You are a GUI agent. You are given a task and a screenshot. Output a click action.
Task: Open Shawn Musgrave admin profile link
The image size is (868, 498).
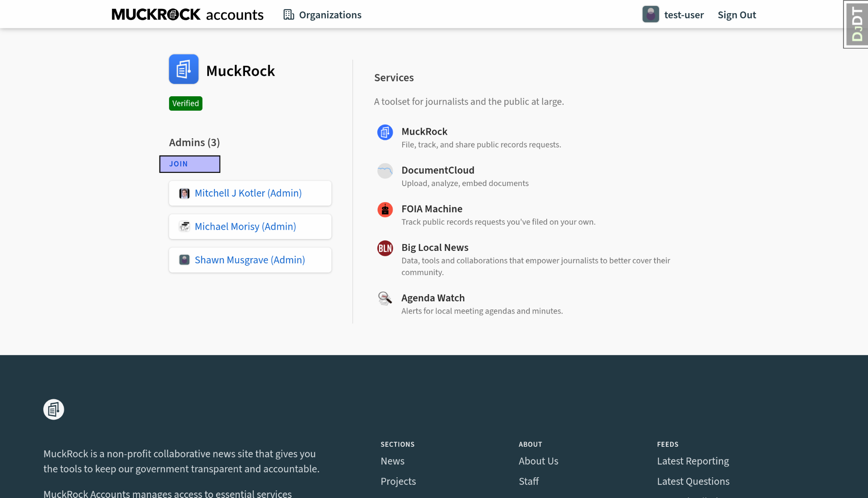pos(250,260)
